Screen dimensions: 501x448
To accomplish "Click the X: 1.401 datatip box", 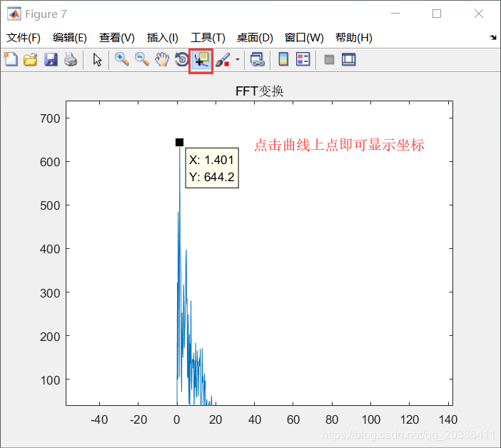I will (212, 168).
